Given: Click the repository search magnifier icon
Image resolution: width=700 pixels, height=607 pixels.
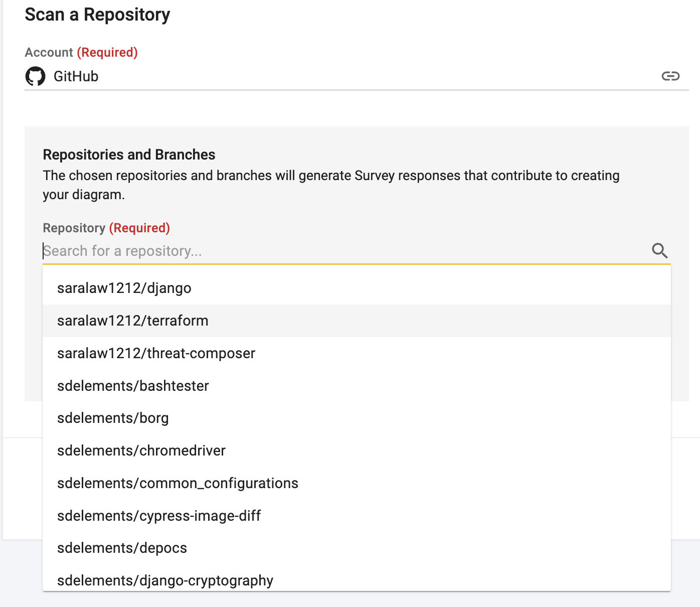Looking at the screenshot, I should (660, 250).
